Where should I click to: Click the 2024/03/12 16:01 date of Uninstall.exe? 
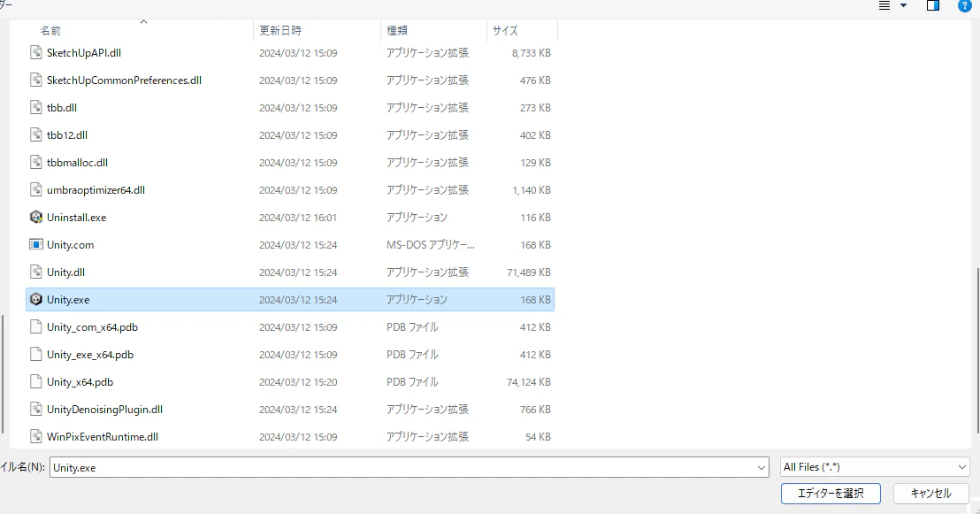click(298, 218)
